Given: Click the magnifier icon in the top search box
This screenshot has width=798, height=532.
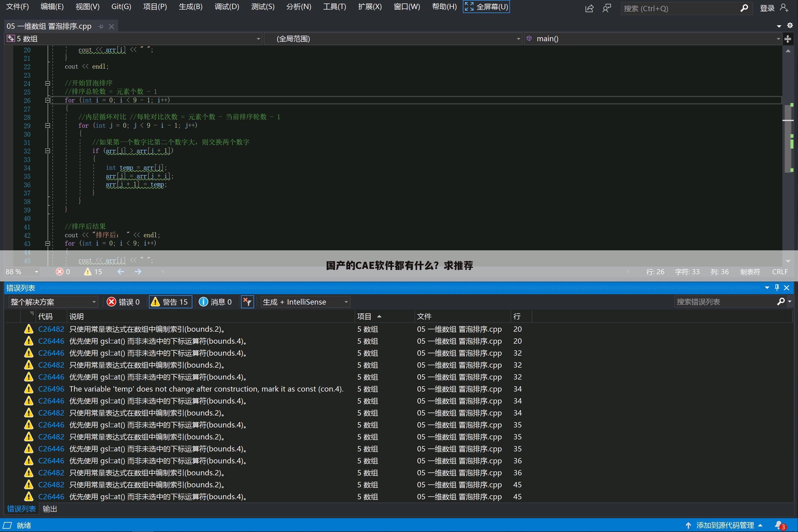Looking at the screenshot, I should coord(744,8).
